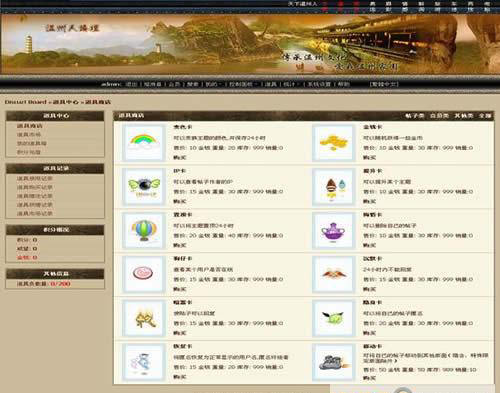Open the blue swirl restore card thumbnail

tap(144, 362)
